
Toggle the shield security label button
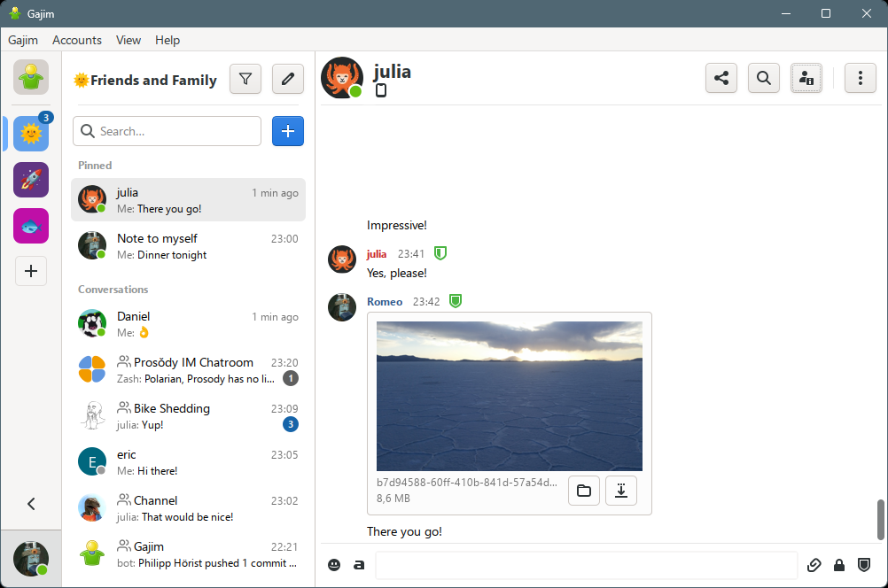(x=864, y=565)
